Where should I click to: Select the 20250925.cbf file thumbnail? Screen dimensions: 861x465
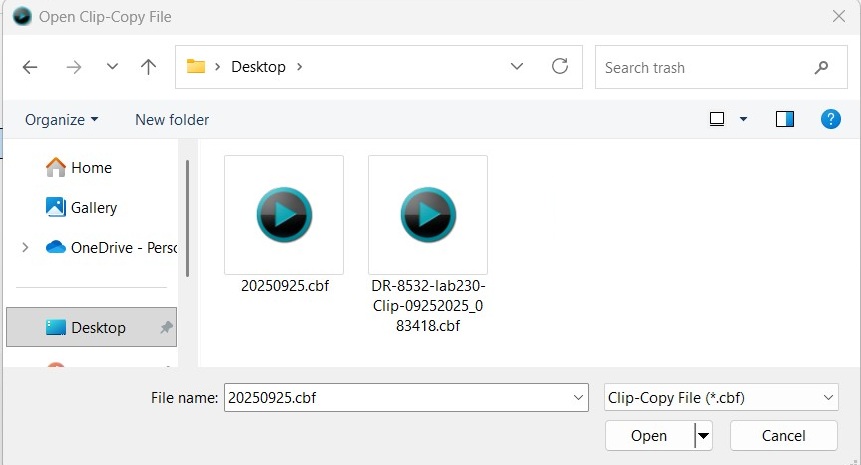284,215
